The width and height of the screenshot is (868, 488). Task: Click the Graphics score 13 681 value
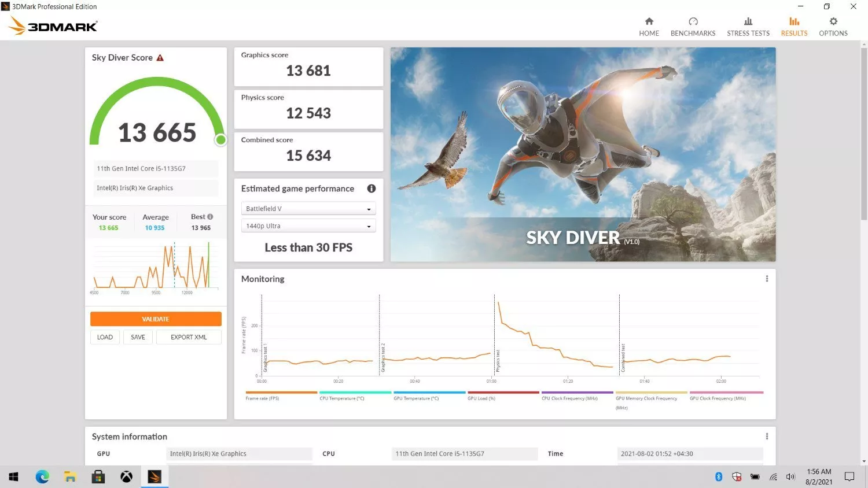pyautogui.click(x=308, y=71)
